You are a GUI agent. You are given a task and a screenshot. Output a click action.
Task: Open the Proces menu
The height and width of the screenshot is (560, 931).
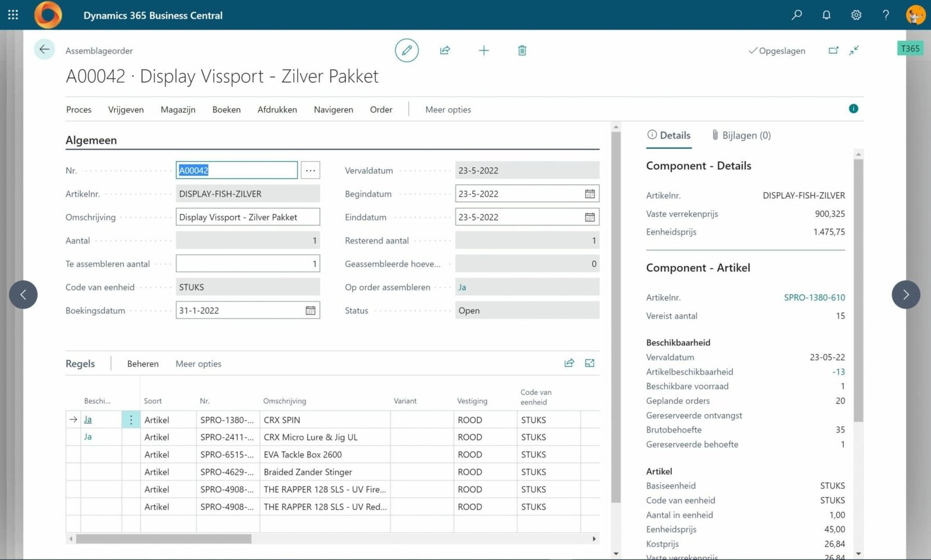[79, 110]
